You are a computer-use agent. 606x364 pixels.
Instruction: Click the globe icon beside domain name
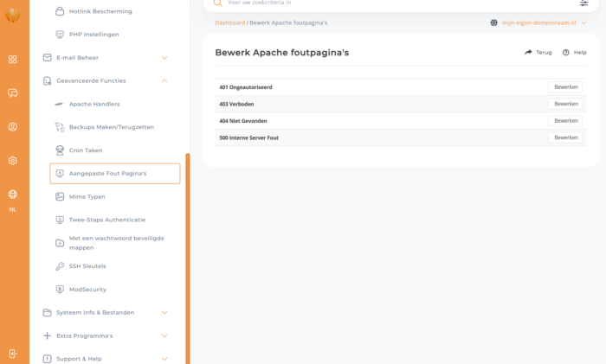(x=494, y=22)
